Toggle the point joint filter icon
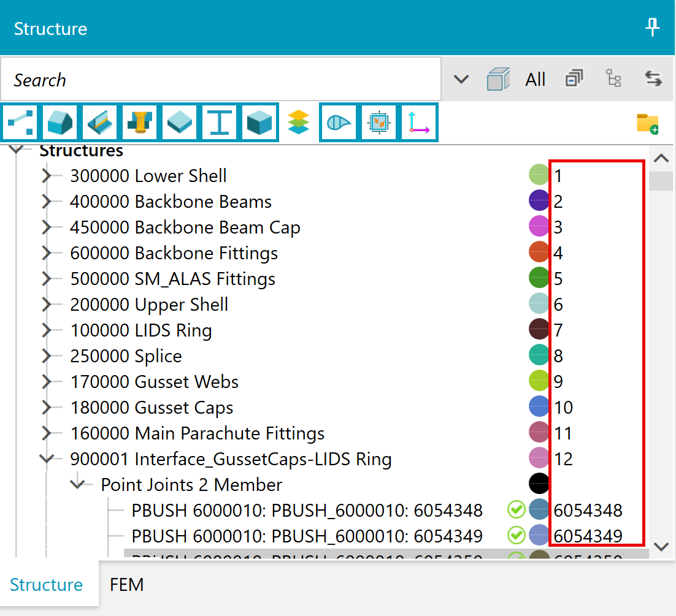This screenshot has height=616, width=676. point(20,123)
